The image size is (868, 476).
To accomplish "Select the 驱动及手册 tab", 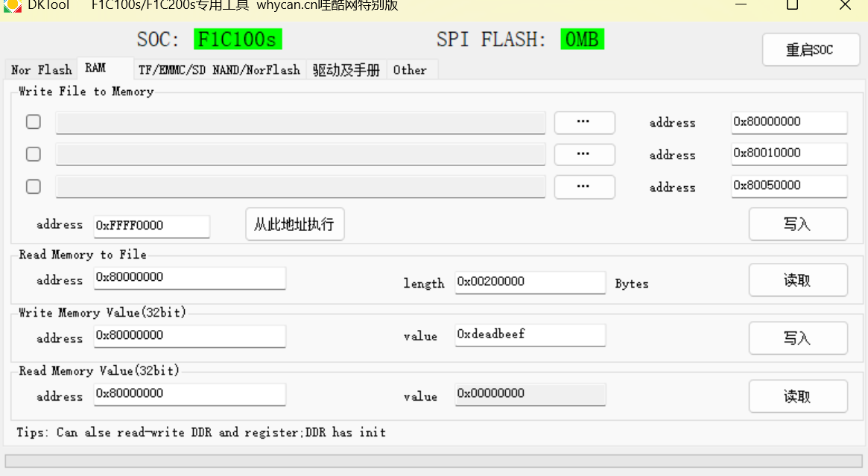I will point(346,70).
